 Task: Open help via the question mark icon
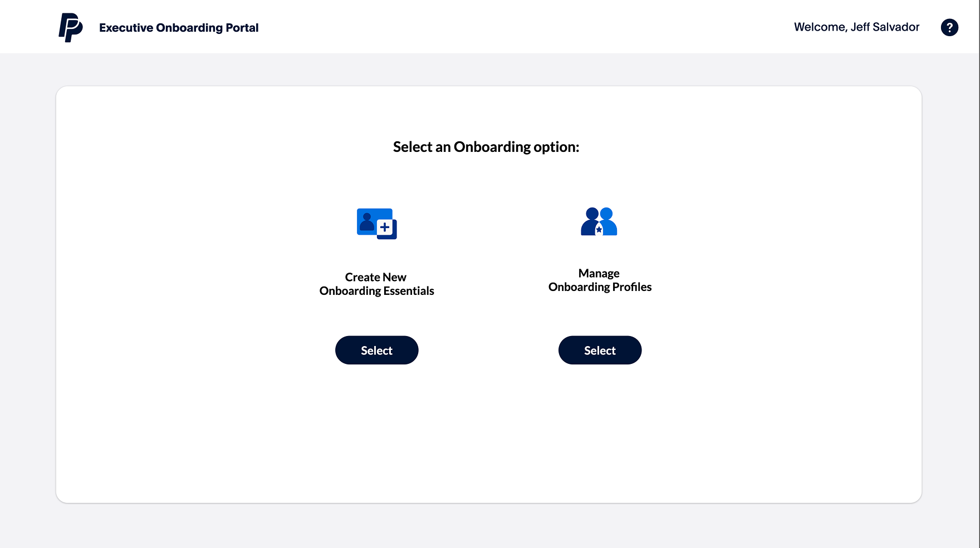pyautogui.click(x=949, y=27)
